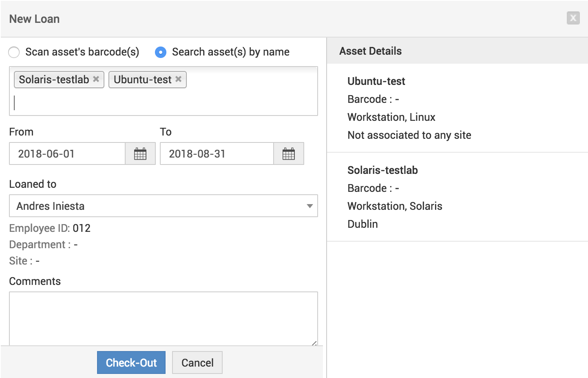Click the To date field
This screenshot has width=588, height=378.
pos(217,154)
